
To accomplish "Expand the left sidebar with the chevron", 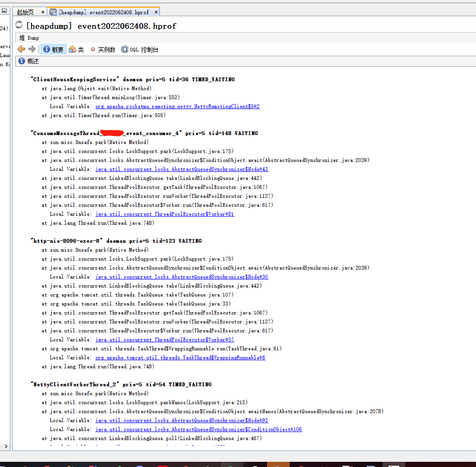I will click(6, 446).
